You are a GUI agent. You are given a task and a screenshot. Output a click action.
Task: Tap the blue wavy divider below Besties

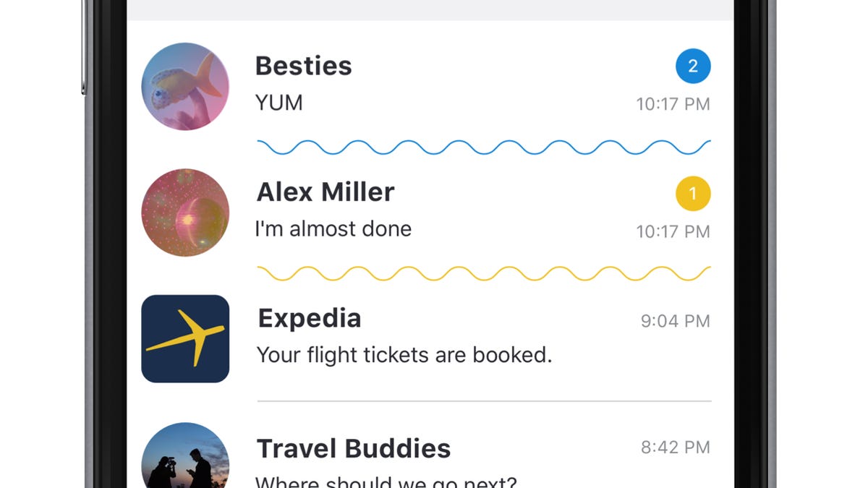click(484, 147)
